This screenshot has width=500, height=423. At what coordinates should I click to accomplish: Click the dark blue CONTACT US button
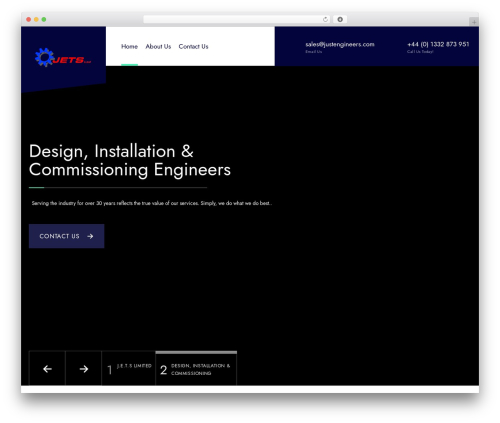[x=66, y=236]
